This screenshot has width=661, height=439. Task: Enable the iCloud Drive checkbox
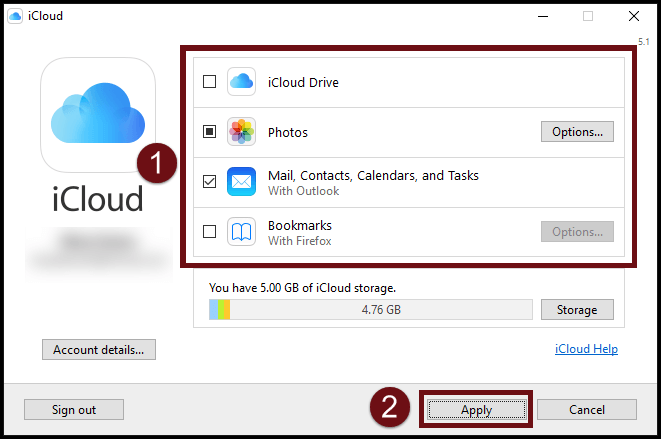pos(210,81)
